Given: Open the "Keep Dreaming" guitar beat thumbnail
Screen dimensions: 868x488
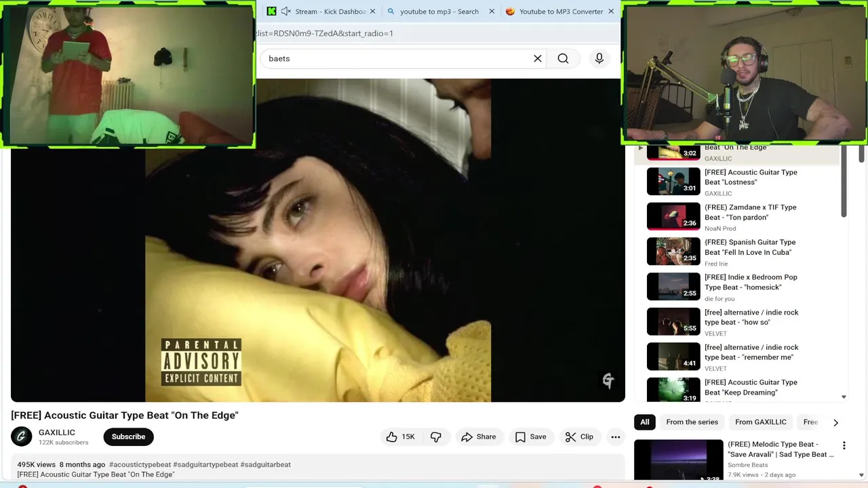Looking at the screenshot, I should coord(673,390).
